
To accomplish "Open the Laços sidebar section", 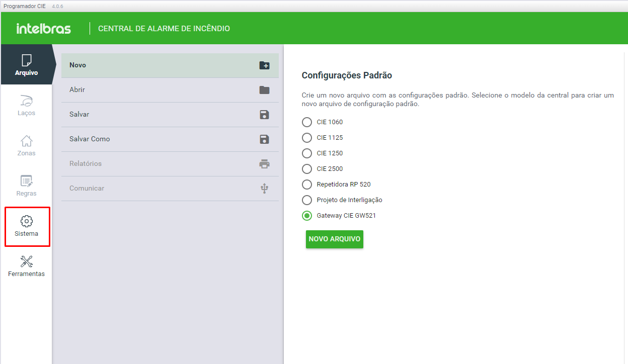I will (x=26, y=105).
